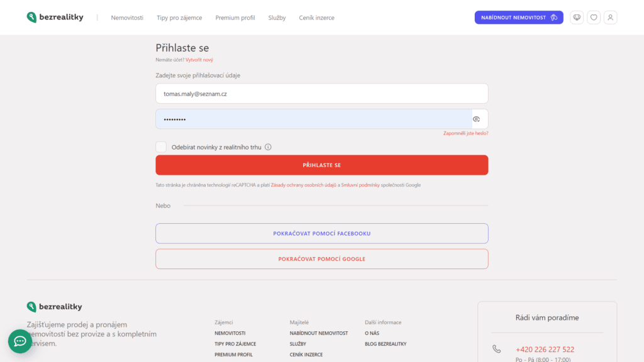Continue with Google login button

[x=321, y=259]
